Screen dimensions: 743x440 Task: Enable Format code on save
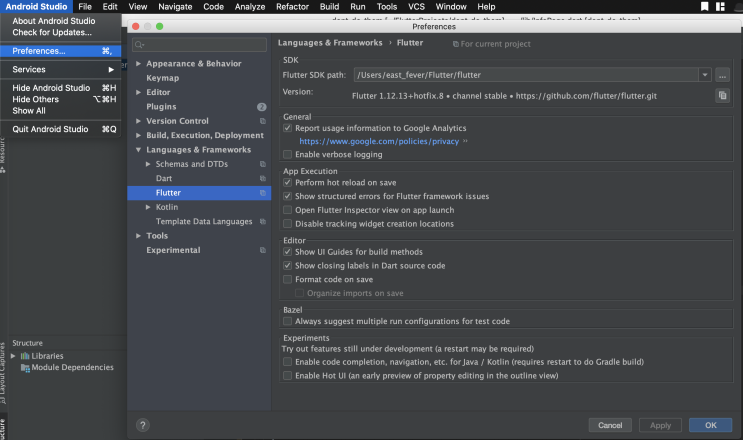pyautogui.click(x=287, y=279)
